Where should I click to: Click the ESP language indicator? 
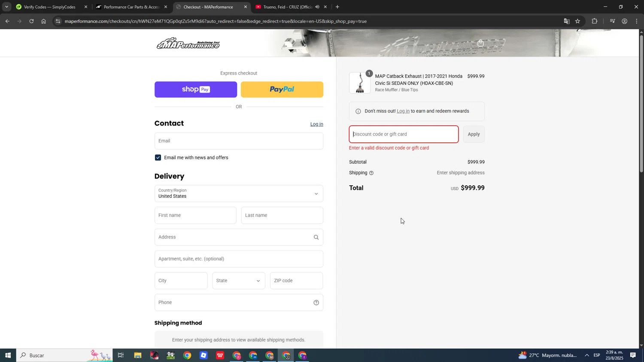(597, 355)
